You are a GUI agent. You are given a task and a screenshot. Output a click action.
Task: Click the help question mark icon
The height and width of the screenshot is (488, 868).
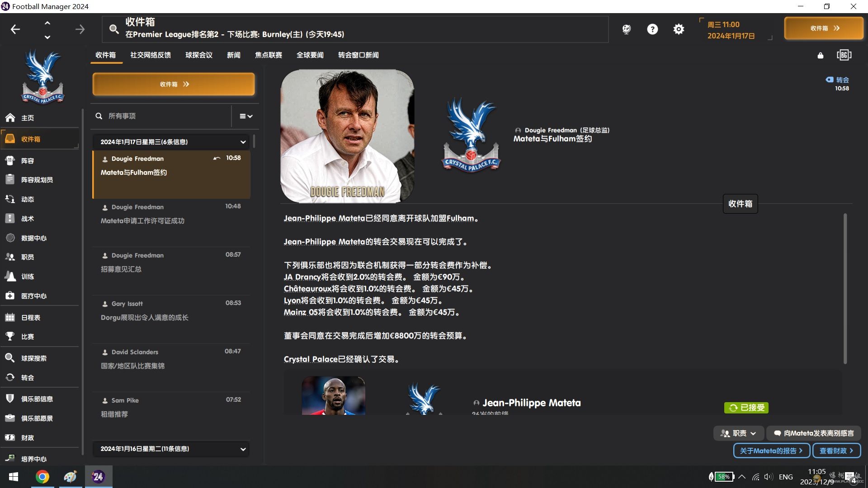652,29
